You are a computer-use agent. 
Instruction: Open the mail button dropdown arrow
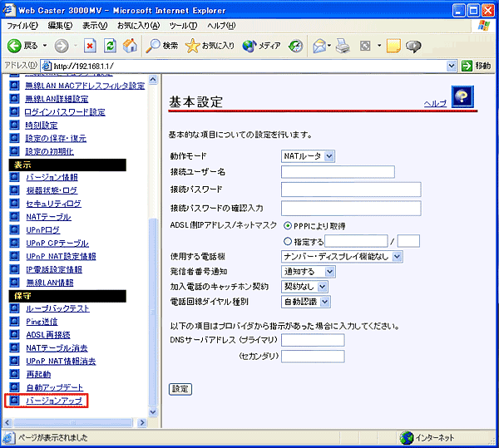[329, 46]
